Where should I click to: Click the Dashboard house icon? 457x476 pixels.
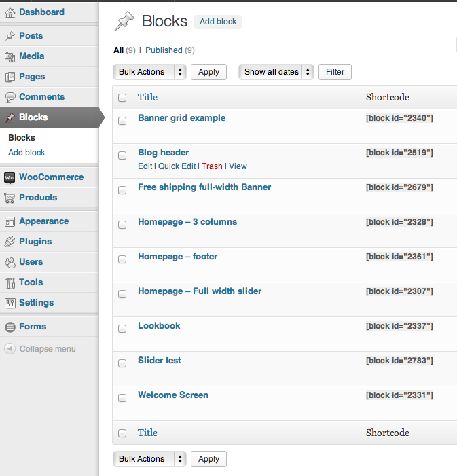[x=10, y=12]
